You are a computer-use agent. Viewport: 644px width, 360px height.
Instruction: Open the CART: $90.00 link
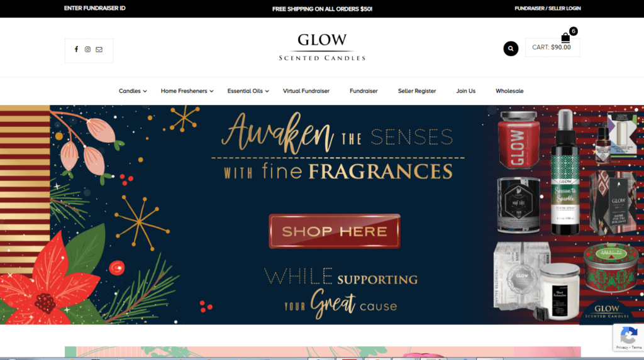(x=552, y=47)
